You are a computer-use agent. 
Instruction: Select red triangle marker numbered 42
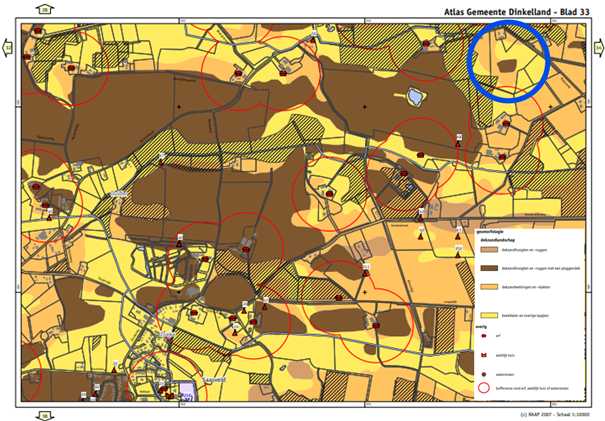[x=421, y=237]
